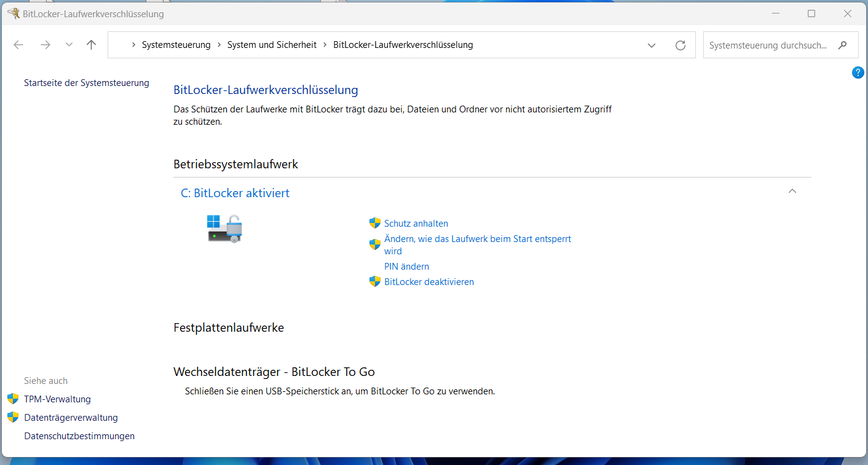Image resolution: width=868 pixels, height=465 pixels.
Task: Minimize the BitLocker window
Action: [x=775, y=14]
